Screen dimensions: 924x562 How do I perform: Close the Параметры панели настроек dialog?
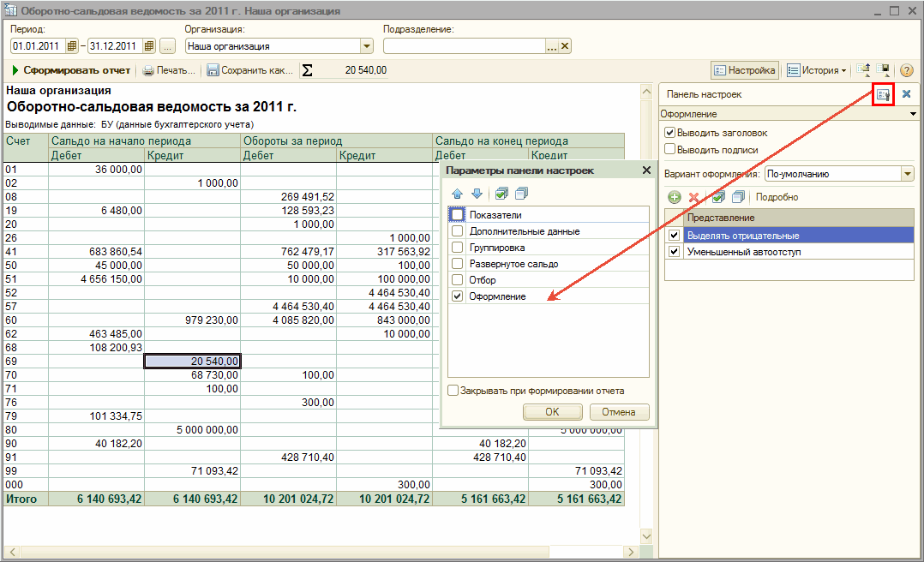click(646, 170)
